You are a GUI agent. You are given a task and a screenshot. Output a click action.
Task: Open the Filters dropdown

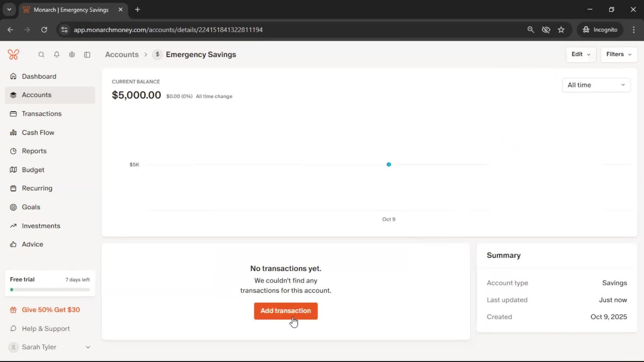point(619,54)
